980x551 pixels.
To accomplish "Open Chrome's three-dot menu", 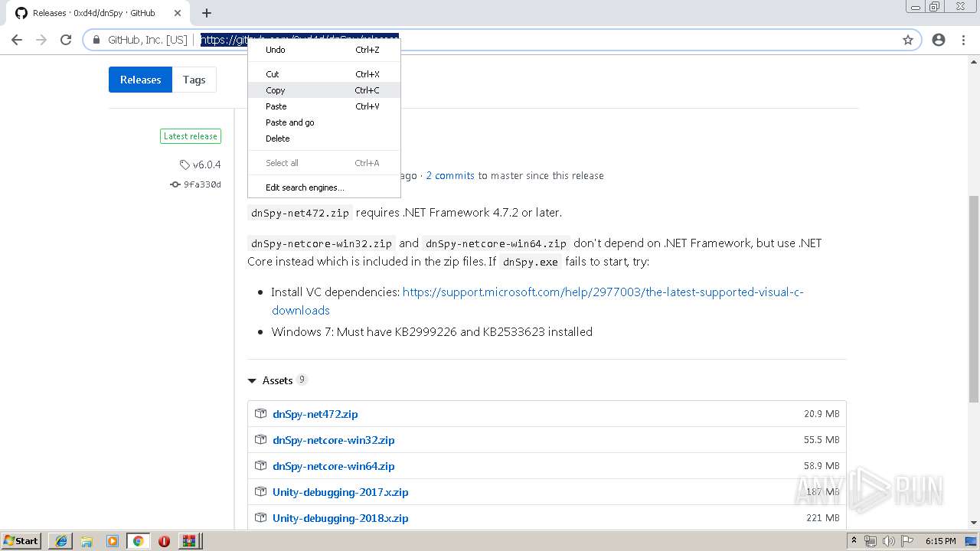I will click(963, 40).
